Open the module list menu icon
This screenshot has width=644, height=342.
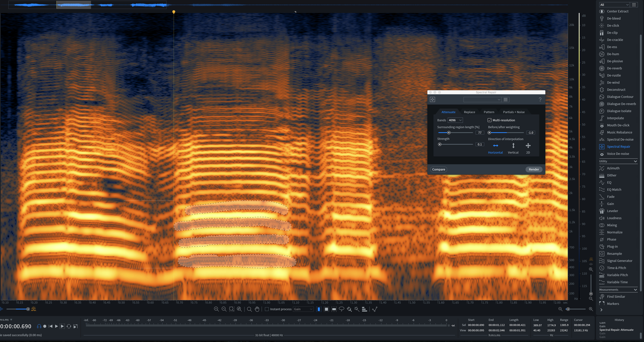click(x=634, y=5)
